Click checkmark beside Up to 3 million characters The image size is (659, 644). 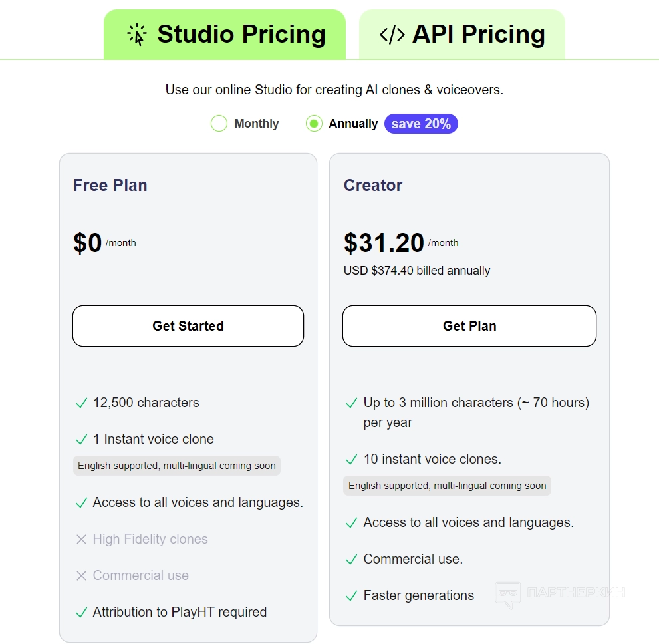point(352,403)
